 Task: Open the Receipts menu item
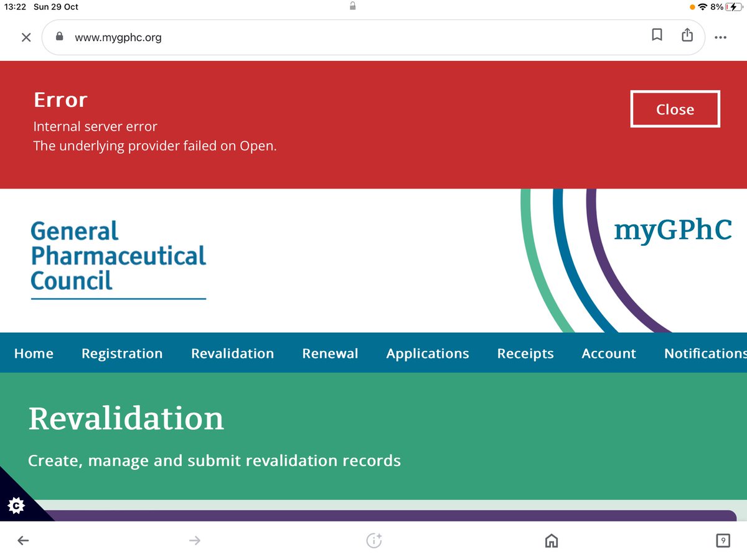(x=525, y=353)
